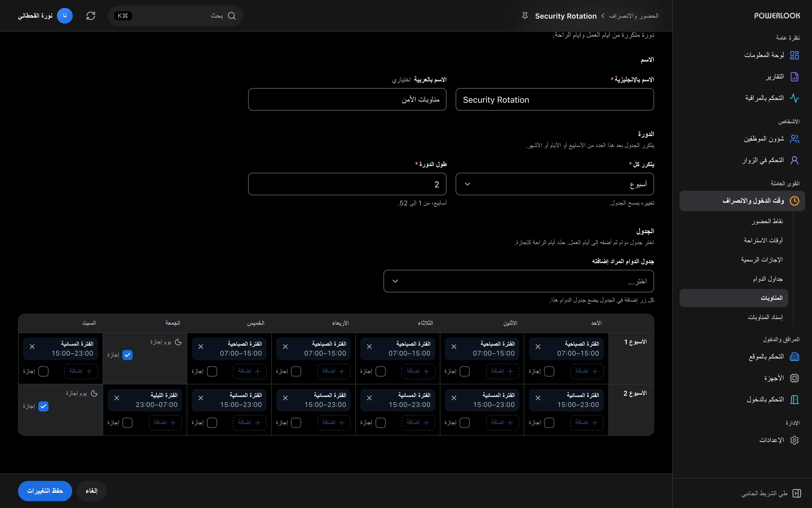The height and width of the screenshot is (508, 812).
Task: Collapse sidebar via طي الشريط الجانبي icon
Action: 796,493
